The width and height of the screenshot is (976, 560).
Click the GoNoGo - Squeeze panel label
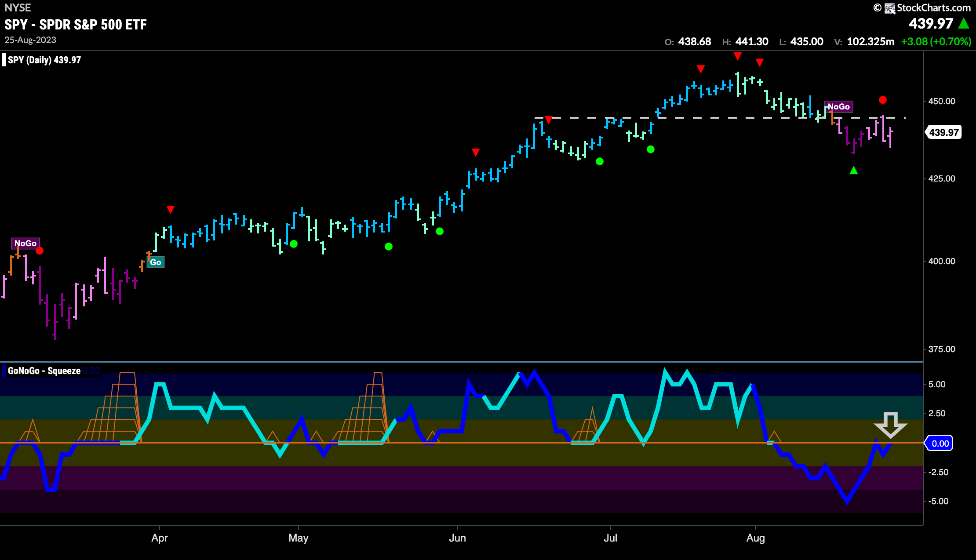(x=44, y=371)
